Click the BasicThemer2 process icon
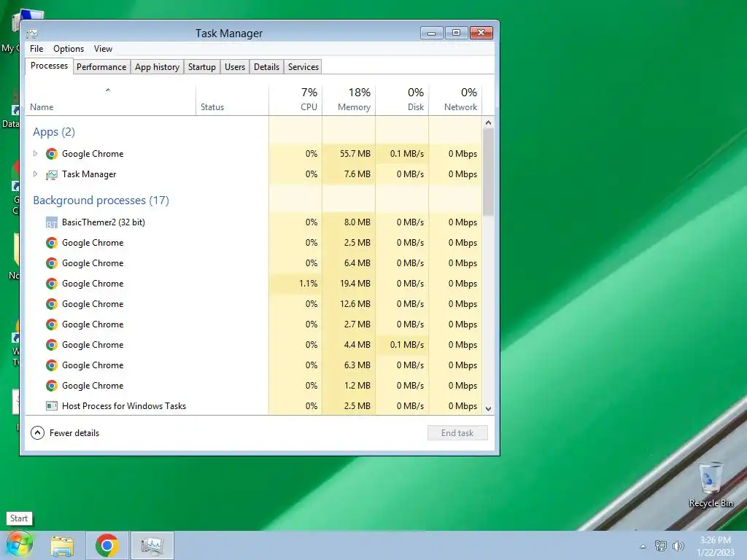 coord(52,222)
